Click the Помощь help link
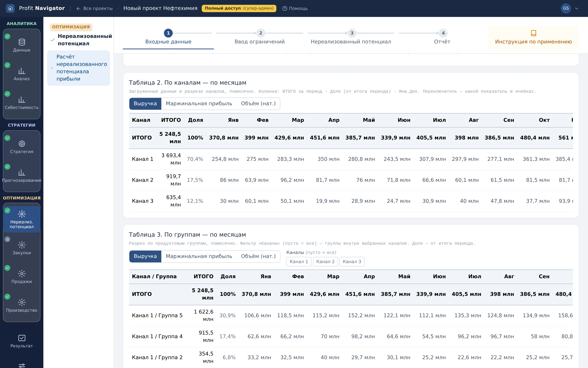588x368 pixels. click(x=295, y=8)
